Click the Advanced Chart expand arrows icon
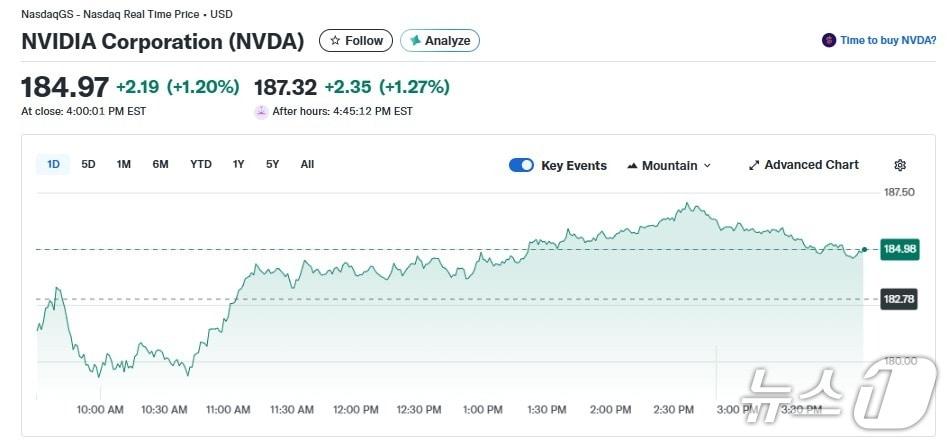The width and height of the screenshot is (952, 444). [x=754, y=165]
